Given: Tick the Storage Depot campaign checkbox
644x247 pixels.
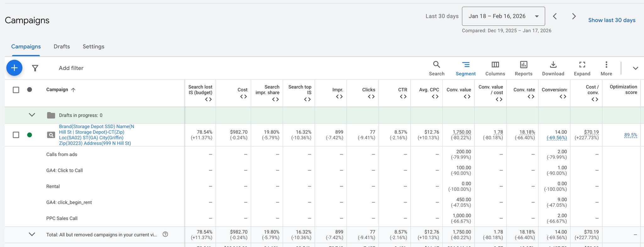Looking at the screenshot, I should coord(16,135).
